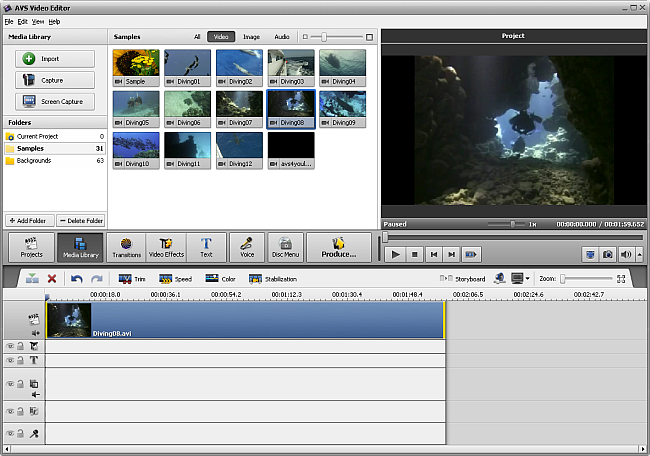Toggle visibility of audio mix track
This screenshot has width=650, height=456.
click(10, 411)
